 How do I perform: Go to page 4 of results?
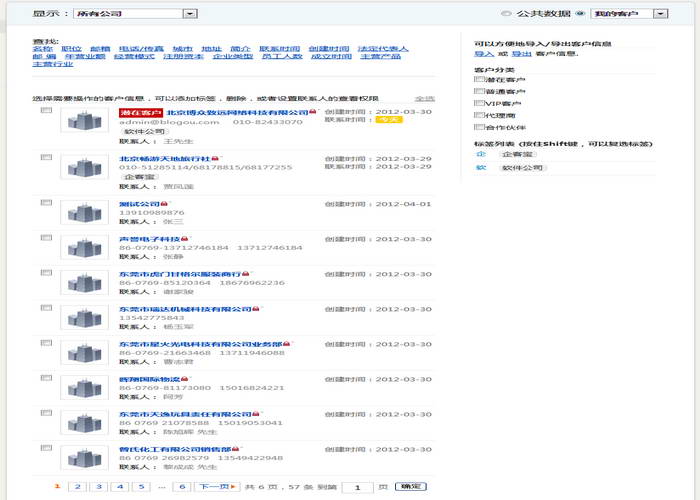tap(120, 487)
